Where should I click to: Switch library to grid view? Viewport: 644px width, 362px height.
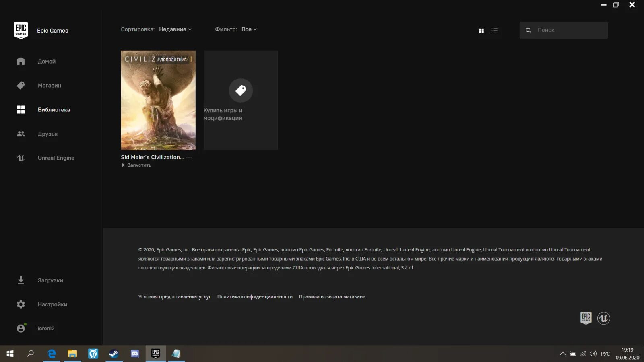481,31
